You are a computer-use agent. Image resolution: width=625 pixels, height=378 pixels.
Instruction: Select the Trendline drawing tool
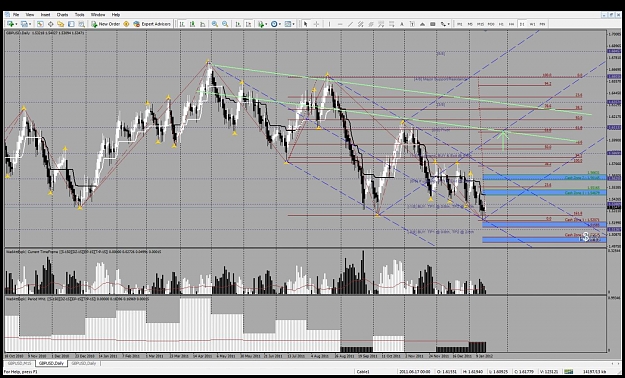(350, 24)
